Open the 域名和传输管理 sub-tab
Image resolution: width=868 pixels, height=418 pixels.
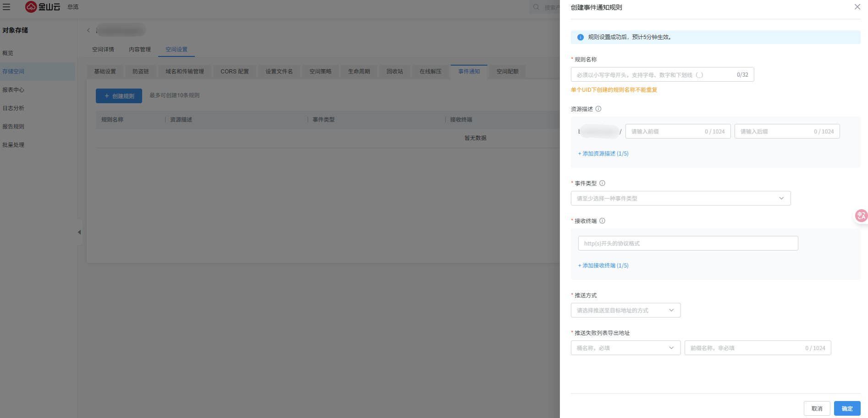tap(185, 72)
